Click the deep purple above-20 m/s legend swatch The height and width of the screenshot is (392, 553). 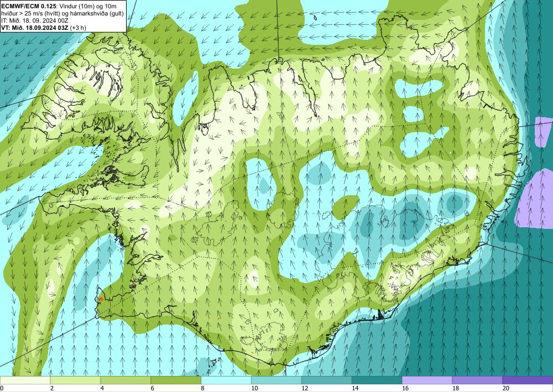(x=528, y=380)
